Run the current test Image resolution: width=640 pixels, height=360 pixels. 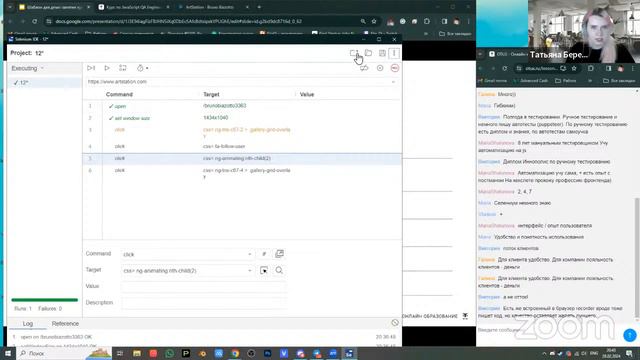(x=107, y=68)
